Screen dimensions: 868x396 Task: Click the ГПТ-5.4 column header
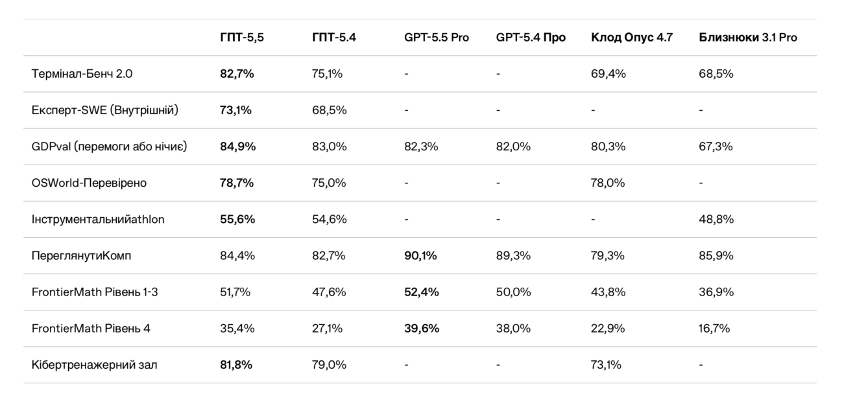[x=333, y=38]
